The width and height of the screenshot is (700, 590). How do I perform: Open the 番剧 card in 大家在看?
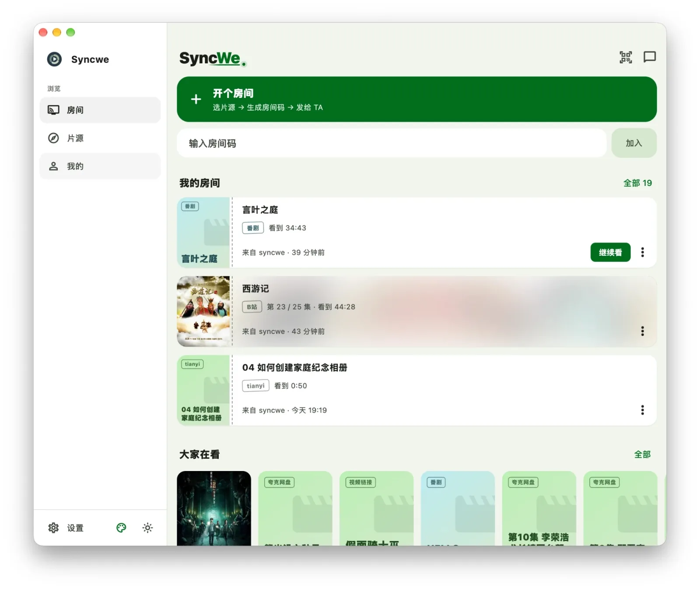[x=458, y=508]
